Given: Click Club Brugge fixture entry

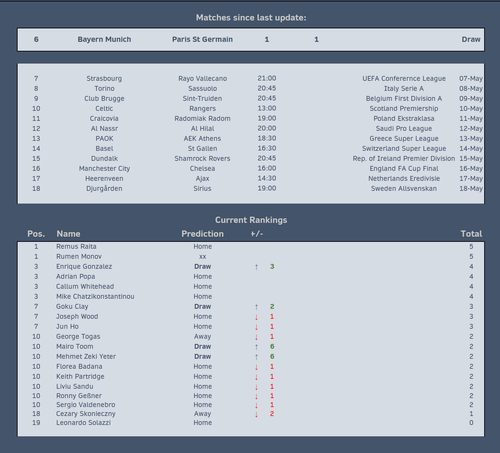Looking at the screenshot, I should tap(104, 99).
